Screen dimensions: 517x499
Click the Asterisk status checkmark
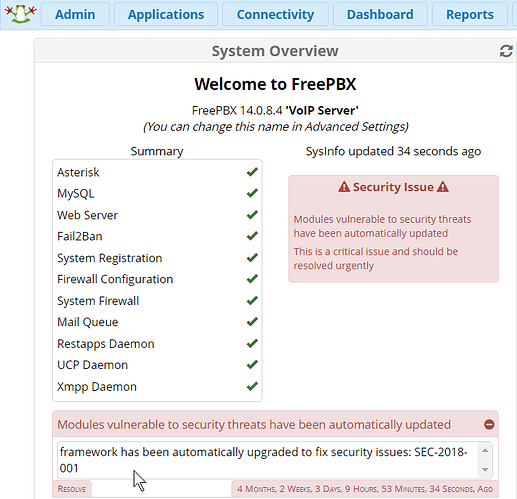[x=252, y=172]
